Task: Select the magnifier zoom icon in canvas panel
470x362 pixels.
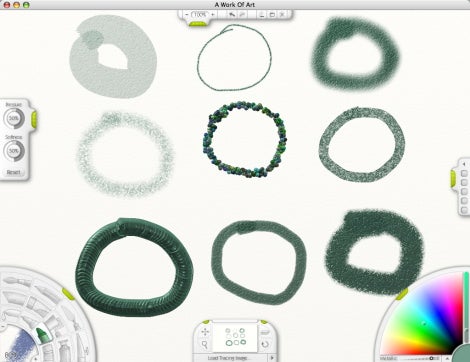Action: pos(205,344)
